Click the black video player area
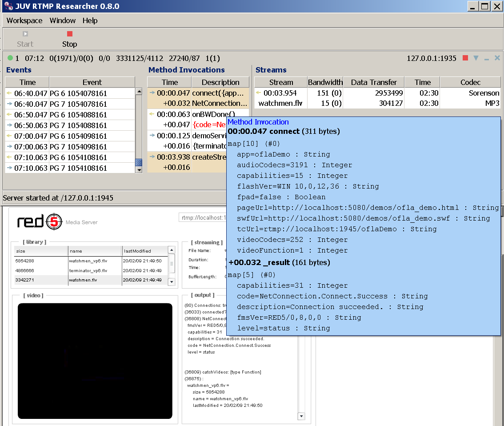The height and width of the screenshot is (426, 504). click(x=95, y=361)
